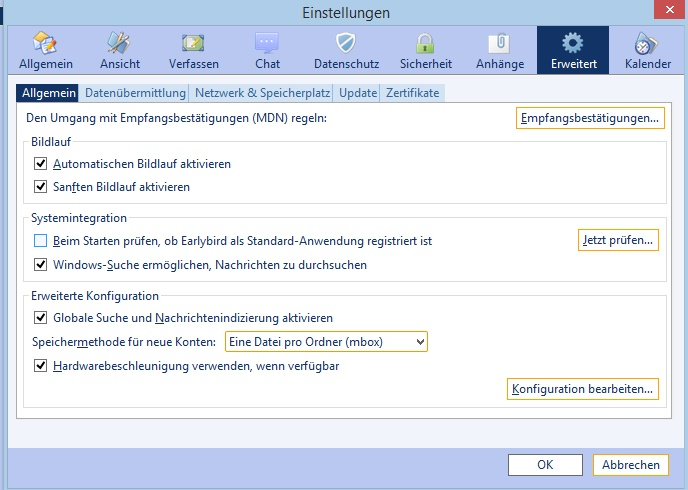Enable Beim Starten prüfen Standard-Anwendung checkbox
This screenshot has height=490, width=688.
pyautogui.click(x=40, y=240)
